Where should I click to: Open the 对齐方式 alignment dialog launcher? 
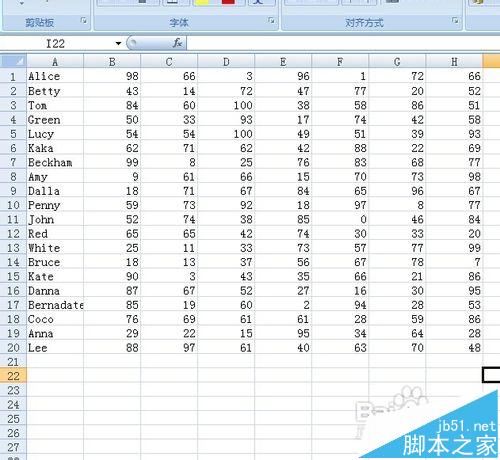[455, 21]
